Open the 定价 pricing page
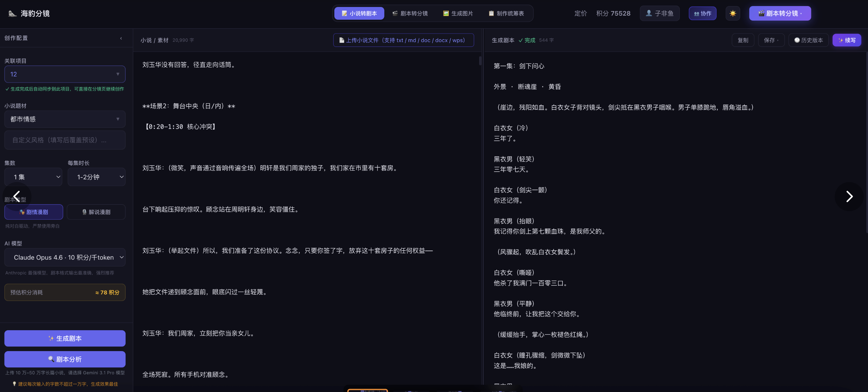 click(580, 14)
